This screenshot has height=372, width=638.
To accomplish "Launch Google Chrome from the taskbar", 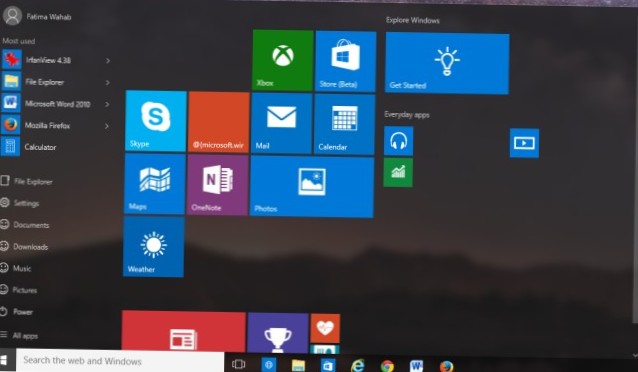I will pyautogui.click(x=387, y=366).
